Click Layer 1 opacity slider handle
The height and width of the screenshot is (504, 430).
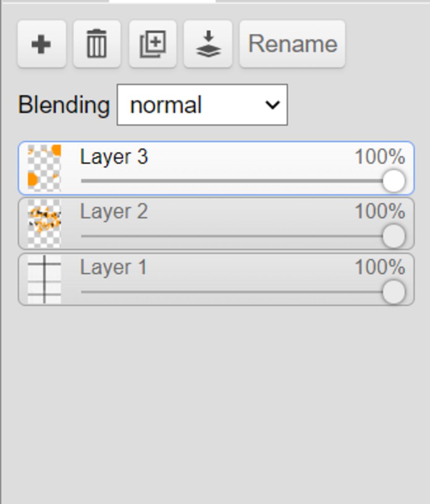[394, 292]
